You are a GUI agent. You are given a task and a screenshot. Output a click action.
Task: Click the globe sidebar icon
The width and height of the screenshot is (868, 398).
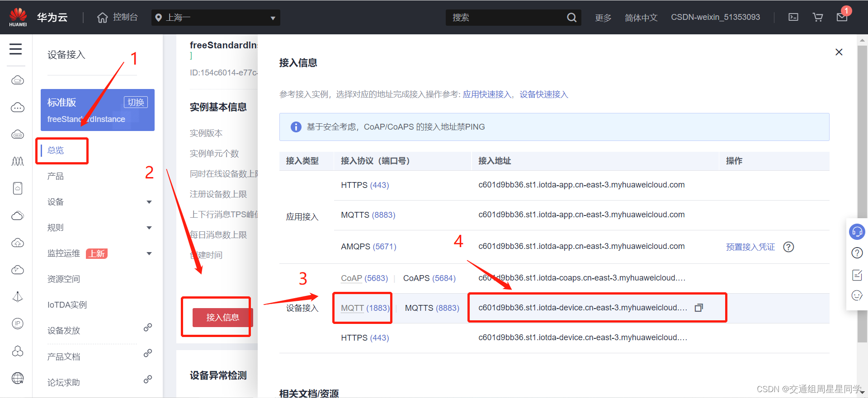[x=18, y=378]
